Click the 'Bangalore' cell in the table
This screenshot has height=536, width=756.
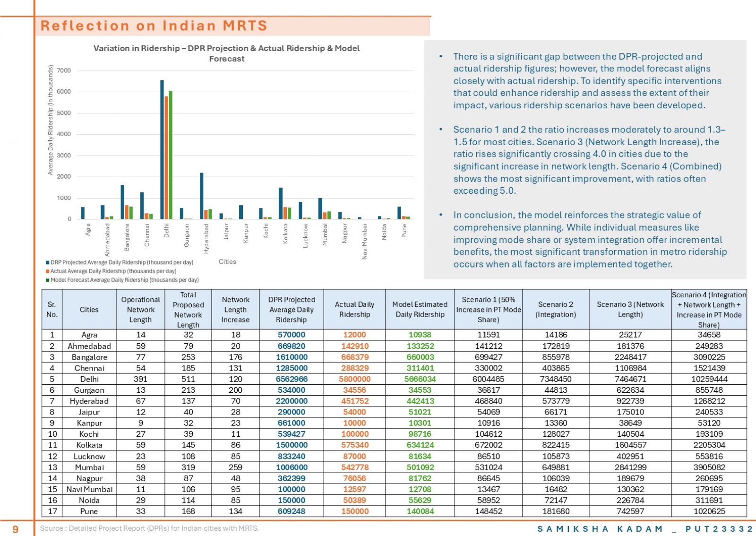(x=89, y=357)
